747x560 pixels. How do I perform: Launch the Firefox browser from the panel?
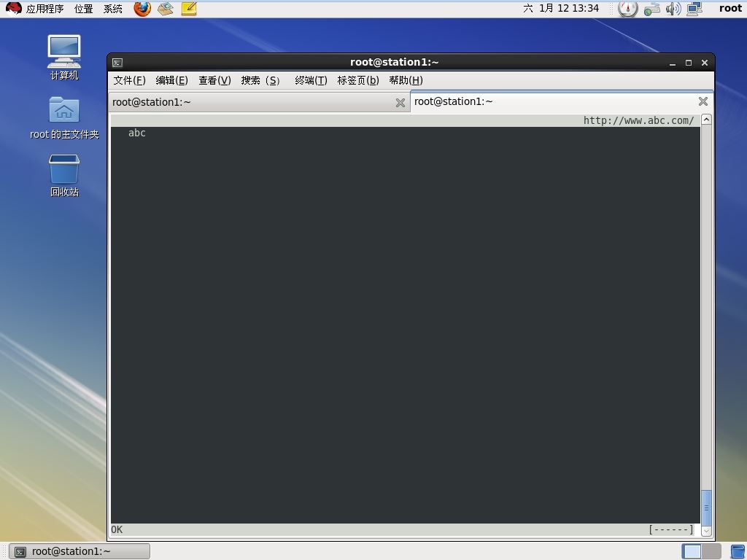[142, 9]
